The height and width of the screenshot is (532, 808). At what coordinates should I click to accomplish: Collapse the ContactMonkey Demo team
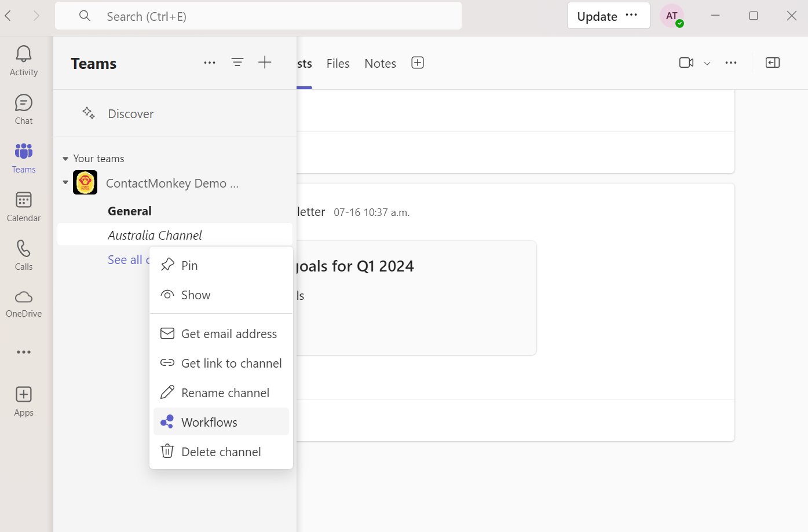point(65,182)
